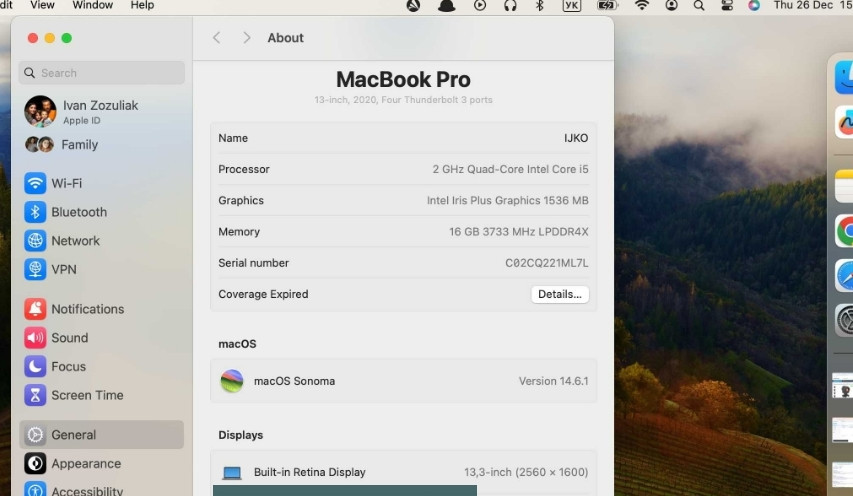Click the date Thu 26 Dec
Screen dimensions: 853x496
[803, 5]
